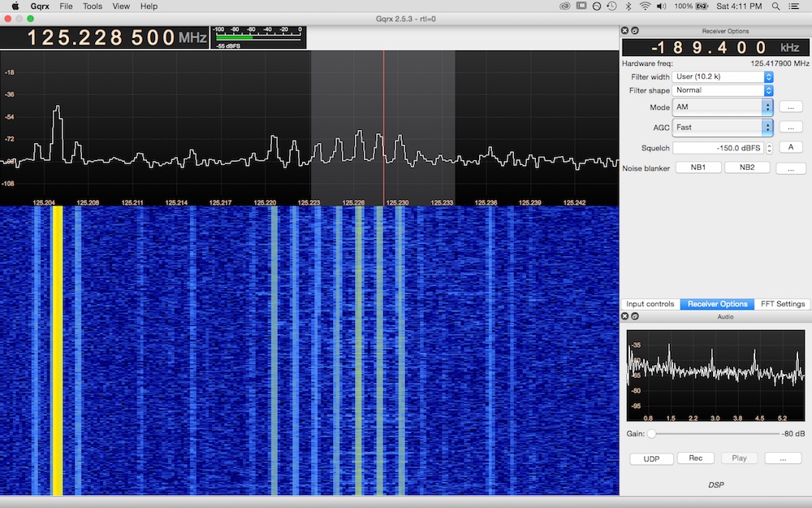
Task: Click the -55 dBFS meter reading
Action: click(228, 46)
